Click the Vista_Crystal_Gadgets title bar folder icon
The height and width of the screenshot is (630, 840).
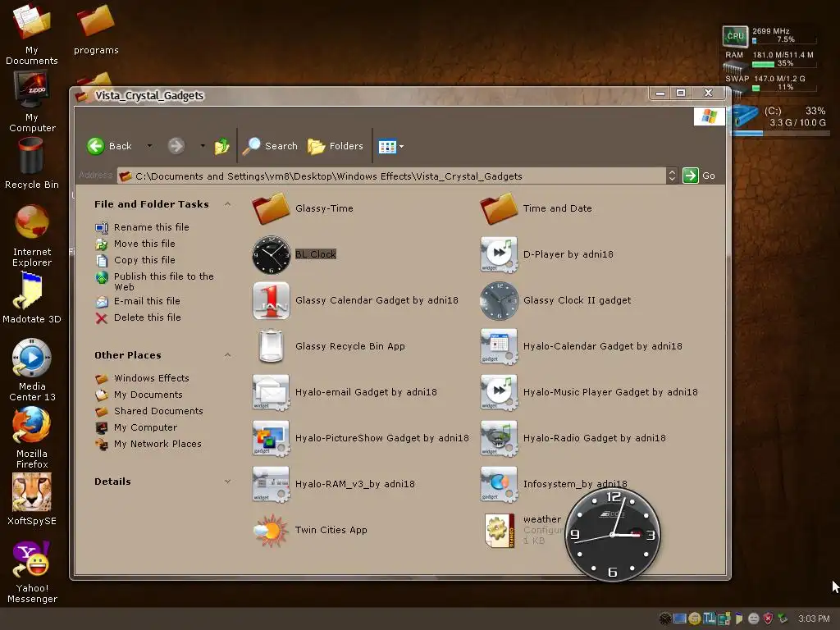pyautogui.click(x=82, y=96)
